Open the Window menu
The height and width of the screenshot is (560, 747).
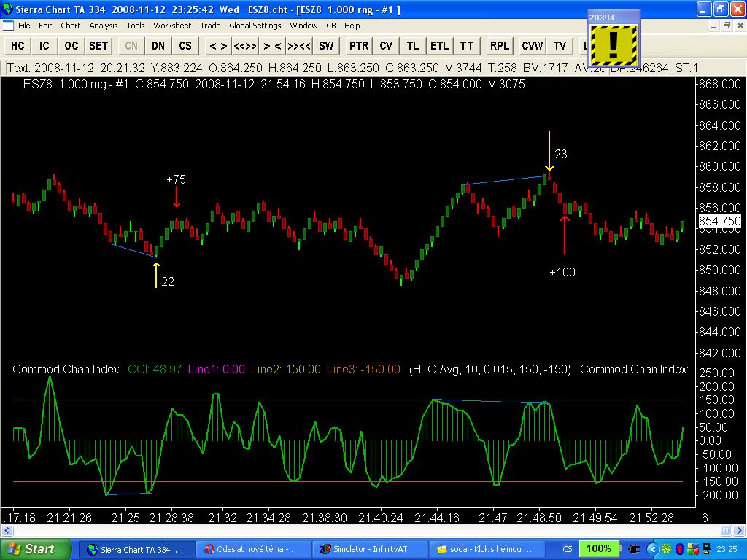[x=304, y=26]
